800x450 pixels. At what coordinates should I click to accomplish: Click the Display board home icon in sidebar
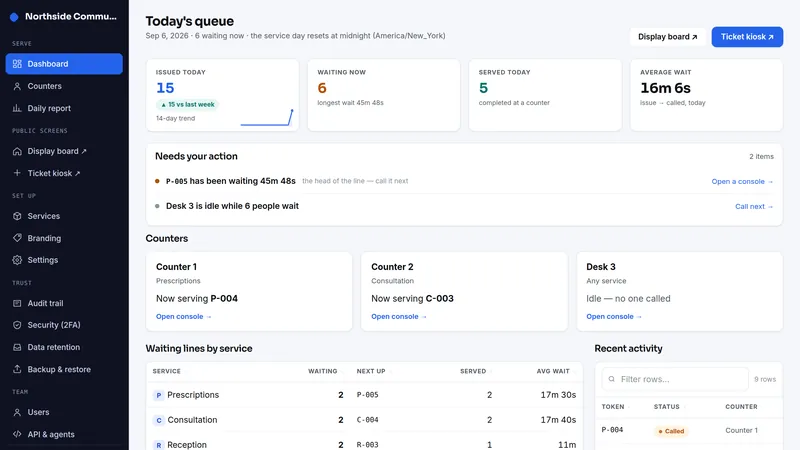[x=17, y=151]
